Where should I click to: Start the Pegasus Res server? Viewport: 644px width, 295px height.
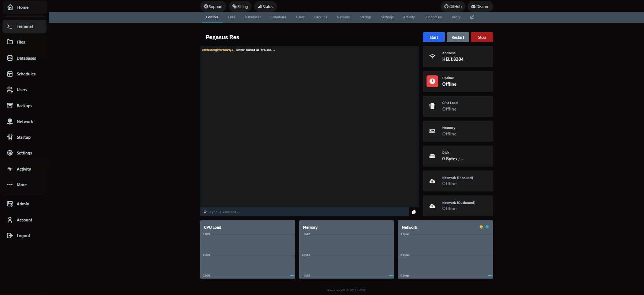(434, 37)
